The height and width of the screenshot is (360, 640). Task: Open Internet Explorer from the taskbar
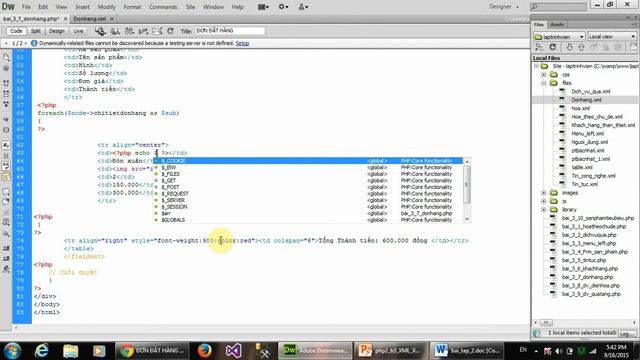coord(42,350)
